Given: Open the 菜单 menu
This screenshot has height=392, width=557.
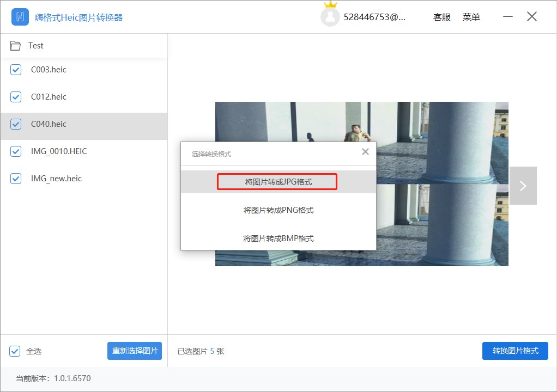Looking at the screenshot, I should point(471,17).
